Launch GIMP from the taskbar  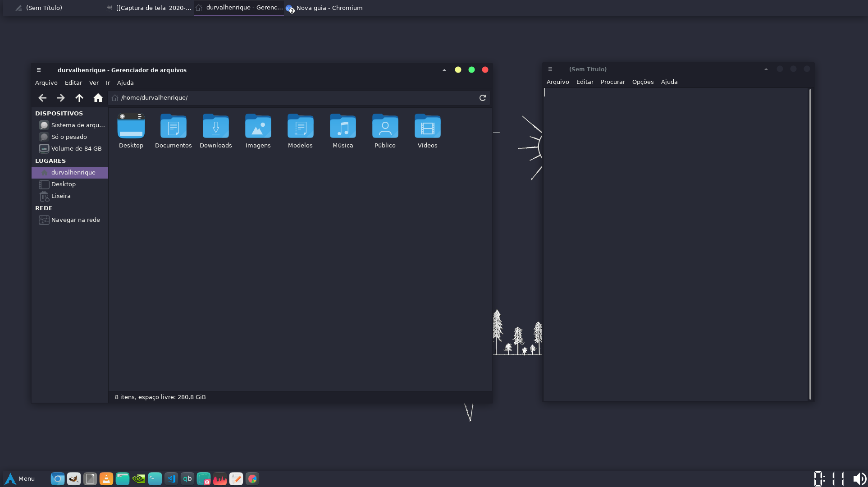(x=73, y=478)
